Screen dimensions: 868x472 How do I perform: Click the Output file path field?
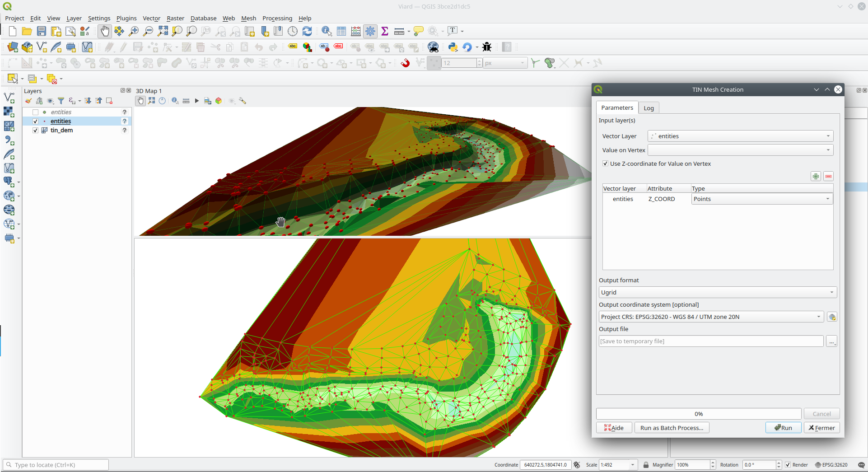pyautogui.click(x=711, y=341)
